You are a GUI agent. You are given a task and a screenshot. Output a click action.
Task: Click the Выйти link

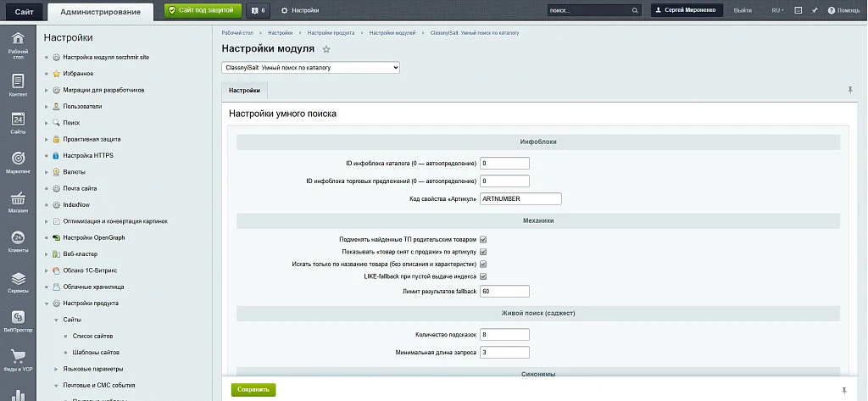pyautogui.click(x=743, y=10)
